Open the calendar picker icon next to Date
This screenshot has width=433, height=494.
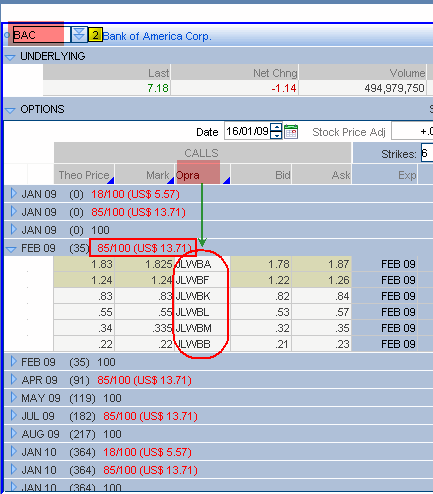coord(291,131)
